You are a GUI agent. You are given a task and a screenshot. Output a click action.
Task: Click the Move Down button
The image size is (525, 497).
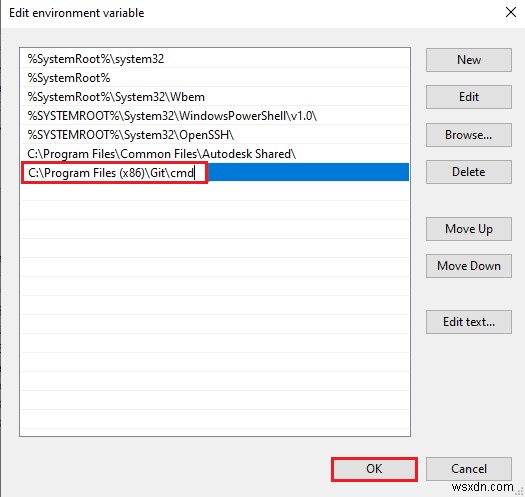468,266
